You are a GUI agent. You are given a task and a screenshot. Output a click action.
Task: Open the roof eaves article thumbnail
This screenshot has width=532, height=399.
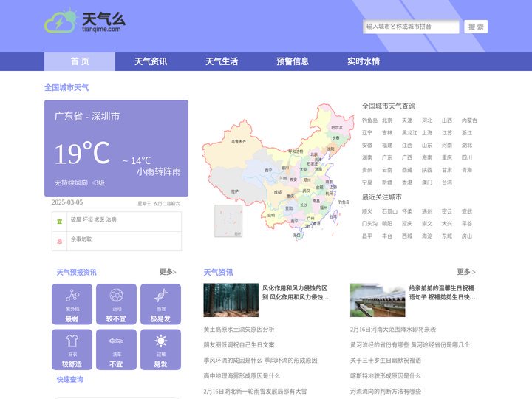click(378, 300)
